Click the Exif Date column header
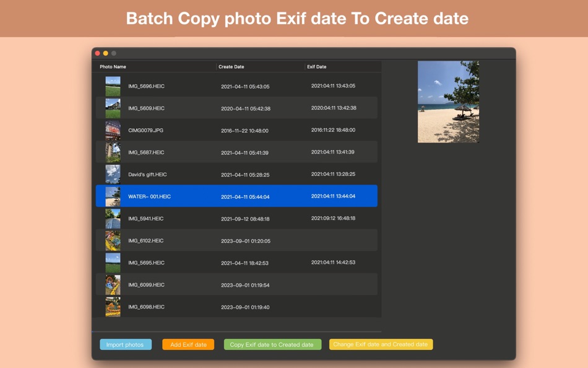 tap(317, 66)
